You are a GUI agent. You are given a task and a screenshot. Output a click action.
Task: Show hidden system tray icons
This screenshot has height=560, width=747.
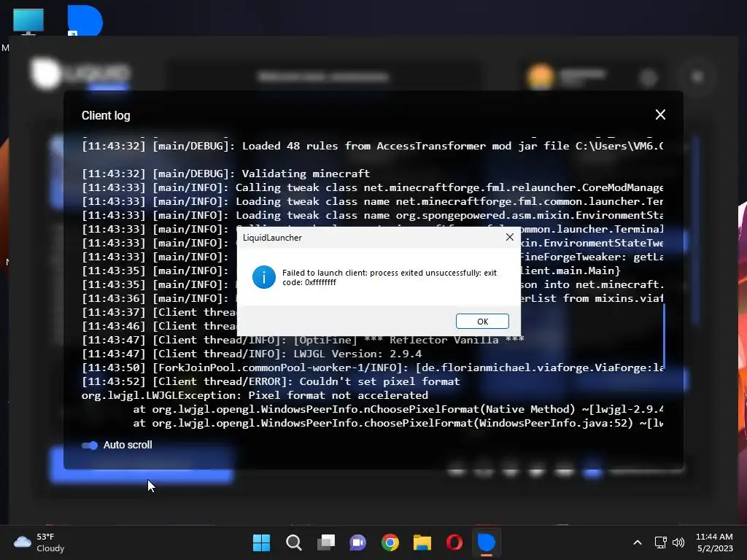638,542
